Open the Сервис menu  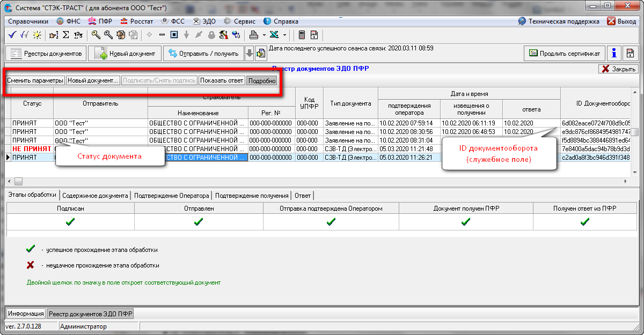click(239, 21)
